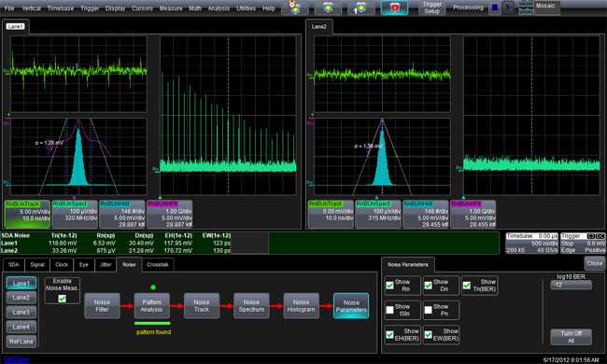Open Lane2 RnBUnTrack trace descriptor box

coord(331,214)
